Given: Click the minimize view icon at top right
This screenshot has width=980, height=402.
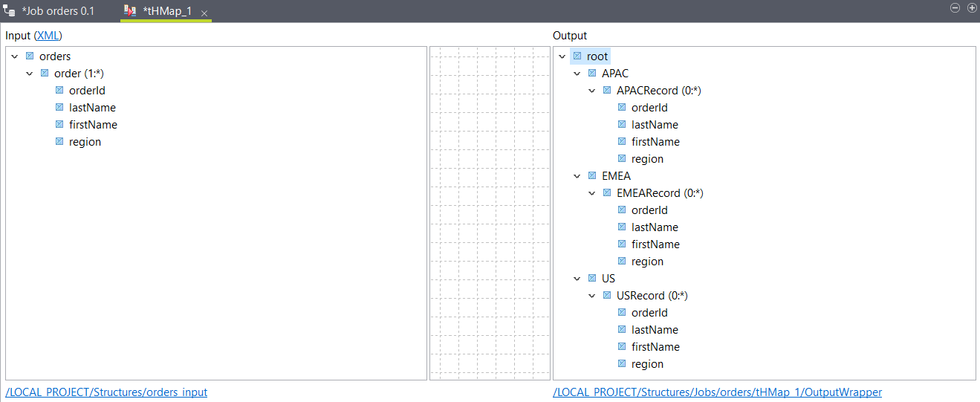Looking at the screenshot, I should tap(955, 7).
